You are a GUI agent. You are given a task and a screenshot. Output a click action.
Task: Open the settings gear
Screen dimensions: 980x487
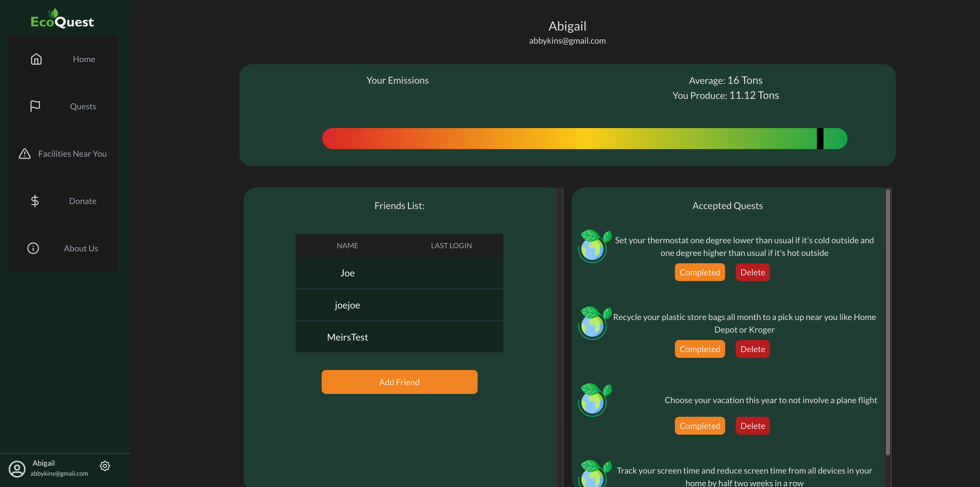coord(105,466)
